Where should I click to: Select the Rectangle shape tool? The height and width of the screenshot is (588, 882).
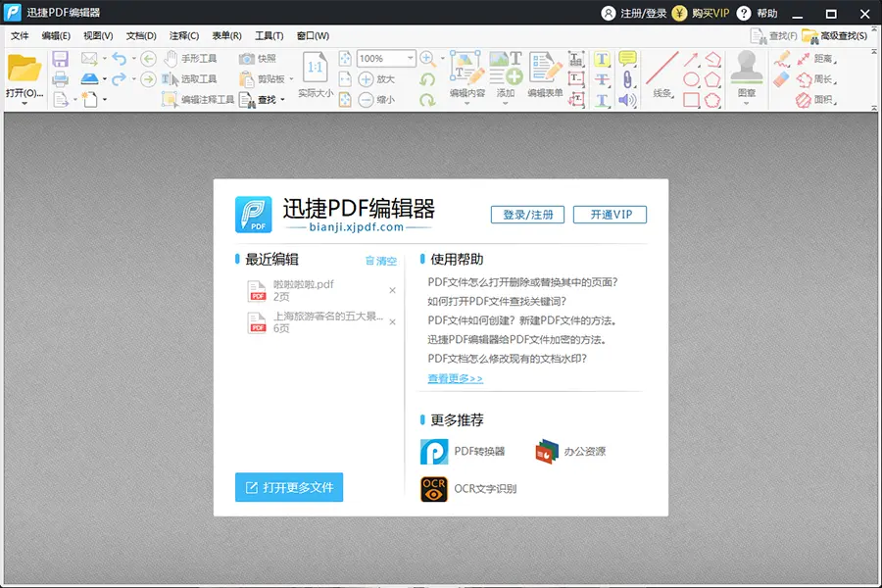(x=691, y=100)
